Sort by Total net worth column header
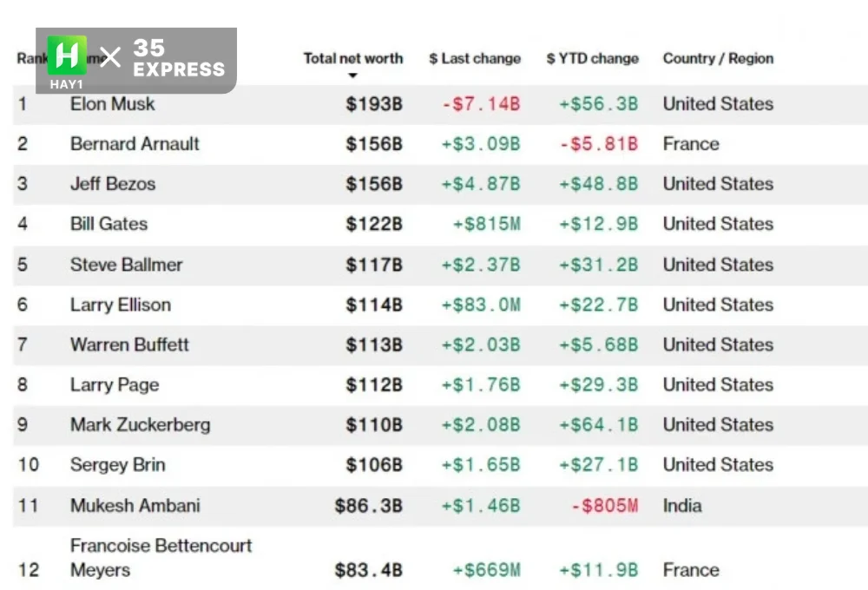 352,58
